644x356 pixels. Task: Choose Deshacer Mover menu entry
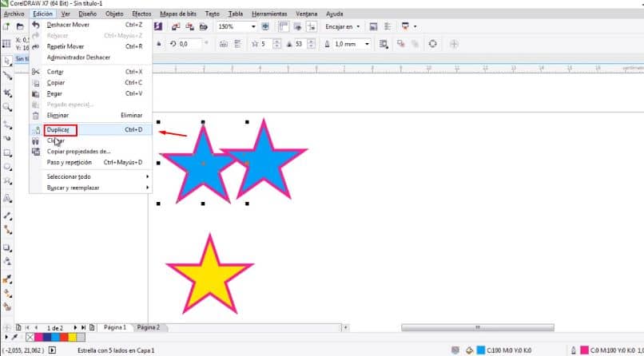91,25
